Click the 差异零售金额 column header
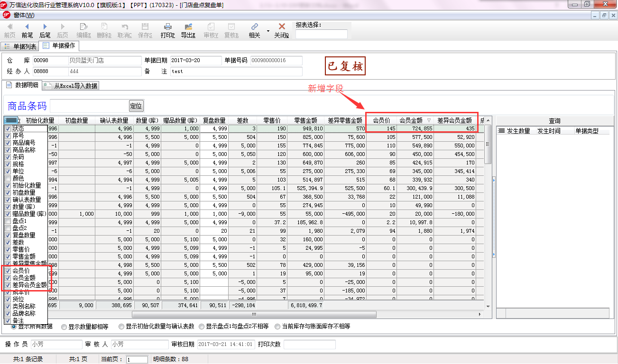 345,120
